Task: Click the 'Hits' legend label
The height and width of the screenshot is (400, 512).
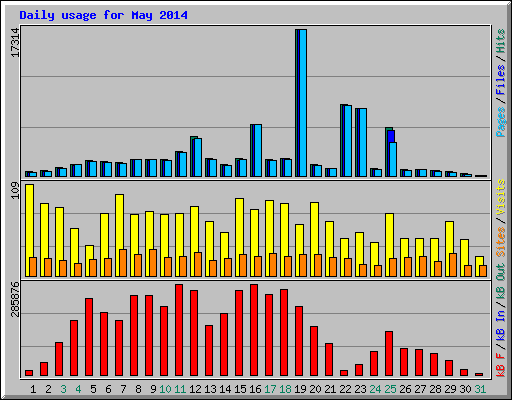Action: (x=500, y=41)
